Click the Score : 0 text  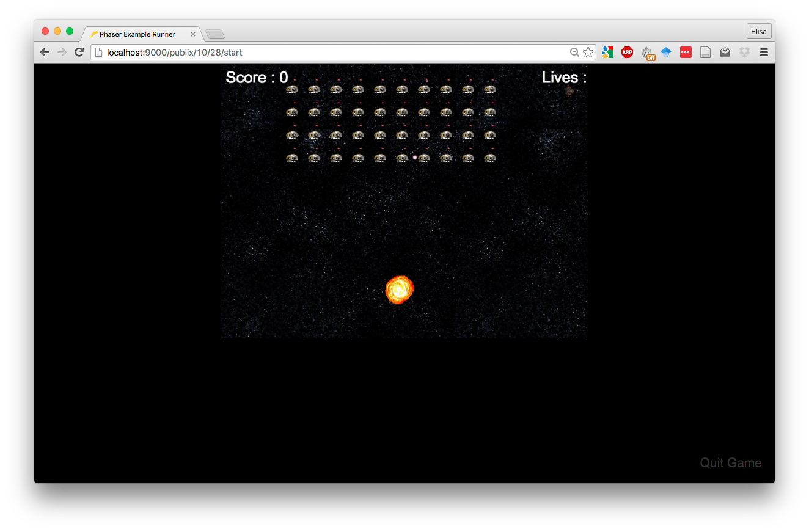[257, 78]
